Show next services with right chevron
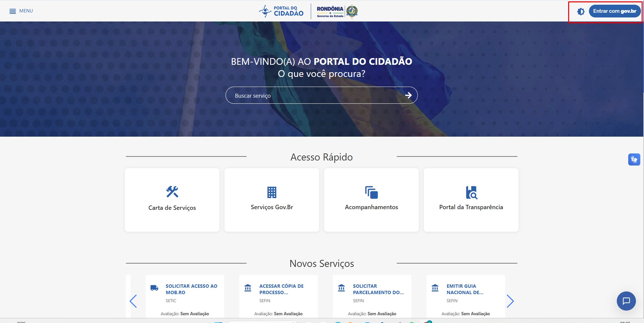 [x=510, y=301]
